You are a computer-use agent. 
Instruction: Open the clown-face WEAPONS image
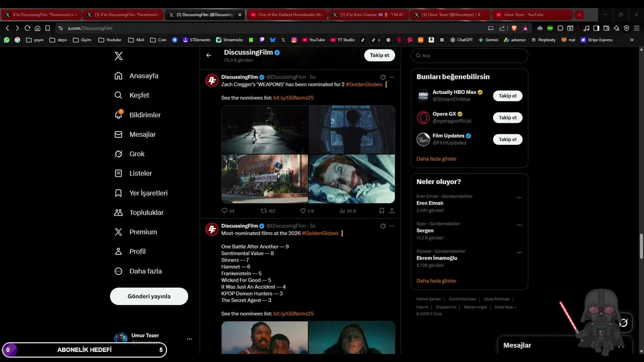(352, 179)
